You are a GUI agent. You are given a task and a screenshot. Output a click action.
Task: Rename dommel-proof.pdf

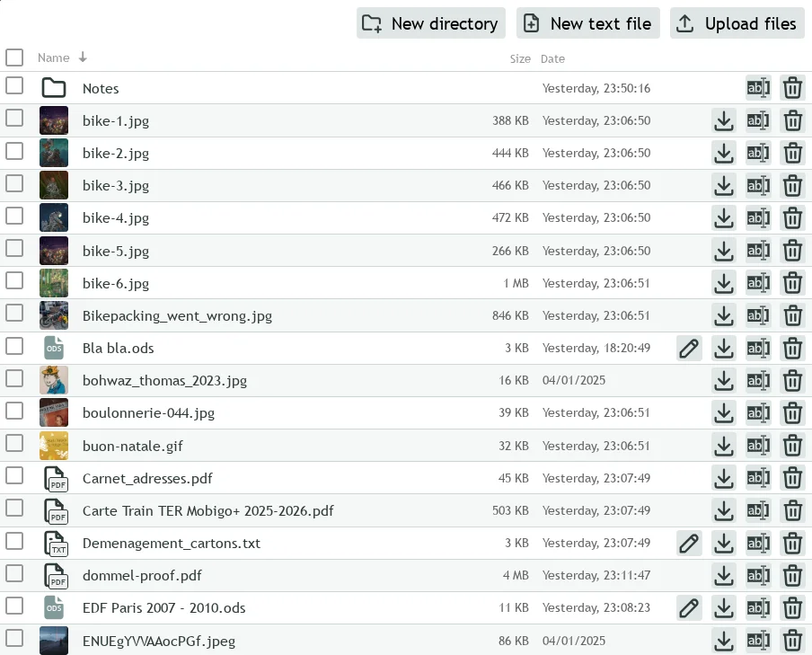758,576
